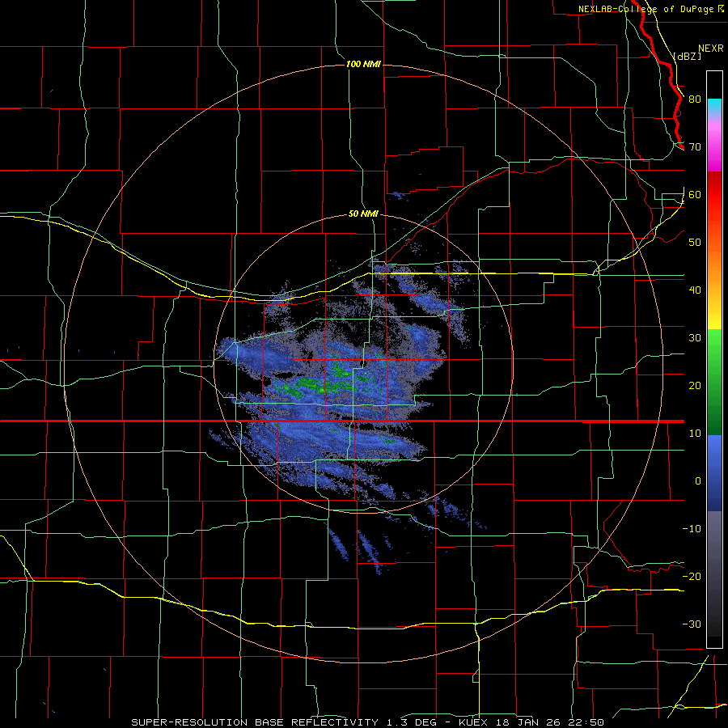Click the 50 dBZ scale label

click(x=695, y=243)
